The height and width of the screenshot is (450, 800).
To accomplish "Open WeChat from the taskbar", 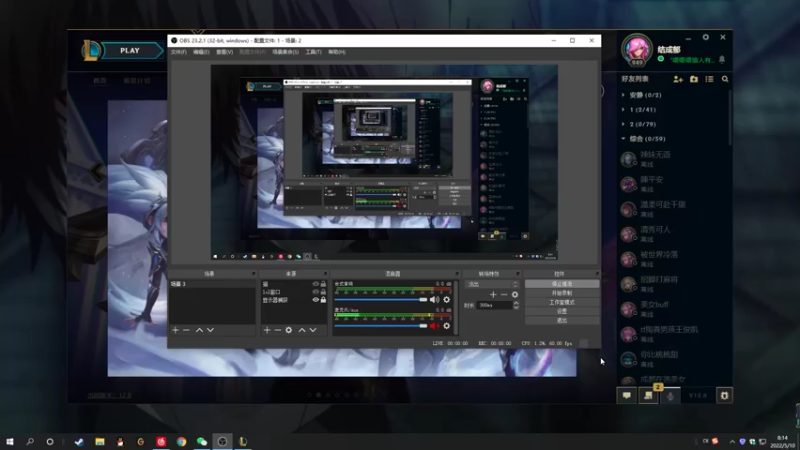I will tap(202, 442).
